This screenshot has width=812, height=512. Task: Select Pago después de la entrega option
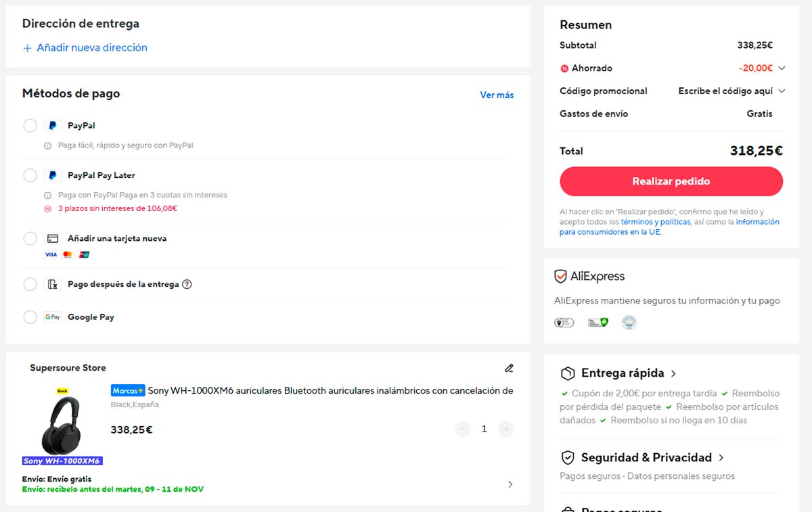pyautogui.click(x=30, y=285)
